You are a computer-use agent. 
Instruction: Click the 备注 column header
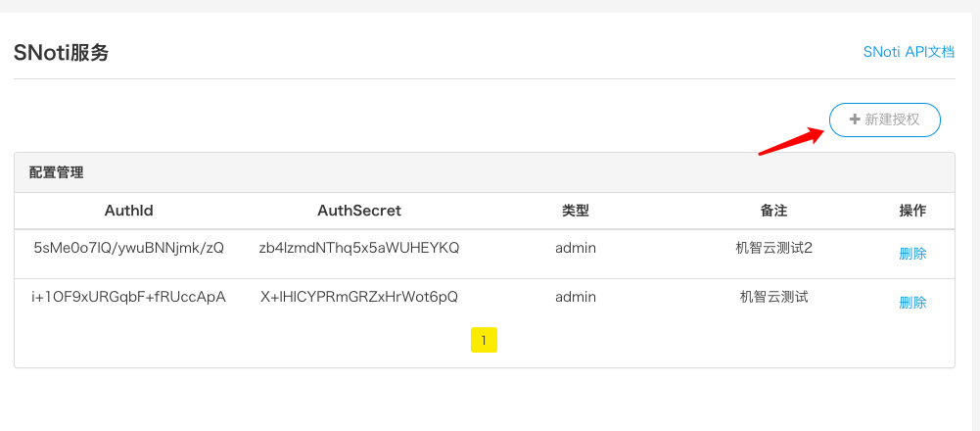(x=773, y=211)
